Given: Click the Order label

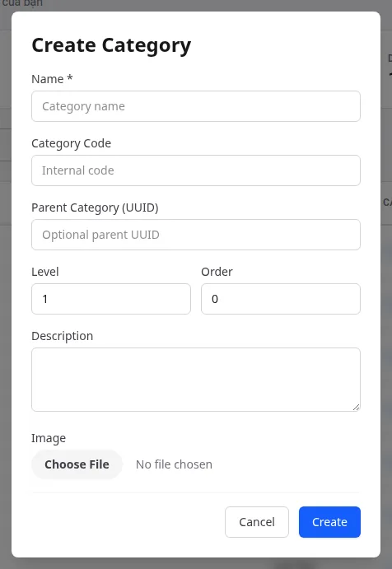Looking at the screenshot, I should click(x=217, y=272).
